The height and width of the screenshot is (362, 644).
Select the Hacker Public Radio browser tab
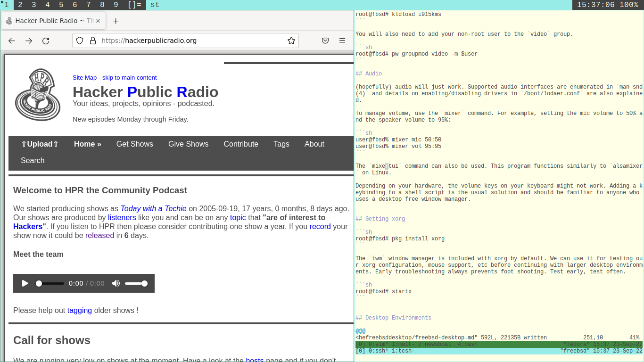(x=54, y=21)
